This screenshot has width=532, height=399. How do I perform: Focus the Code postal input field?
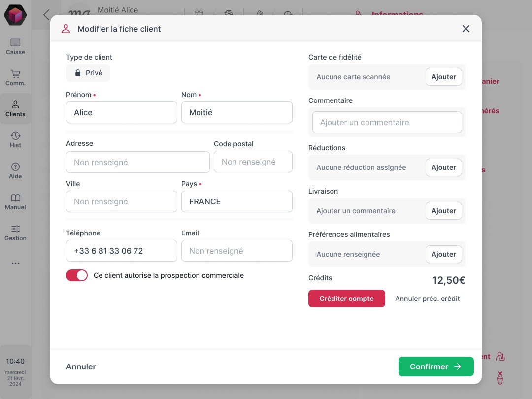click(253, 162)
